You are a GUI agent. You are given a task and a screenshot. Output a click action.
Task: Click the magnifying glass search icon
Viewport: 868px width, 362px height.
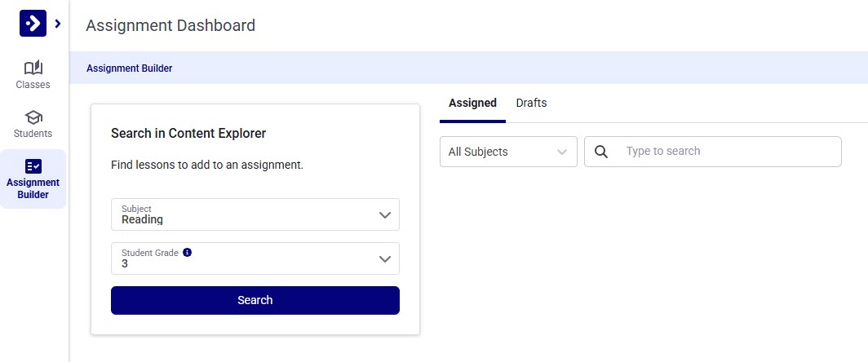[602, 152]
